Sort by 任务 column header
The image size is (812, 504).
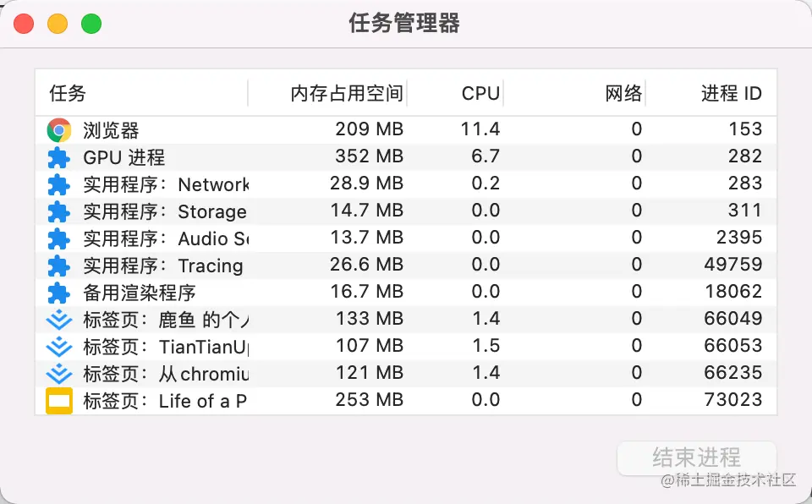(x=68, y=93)
